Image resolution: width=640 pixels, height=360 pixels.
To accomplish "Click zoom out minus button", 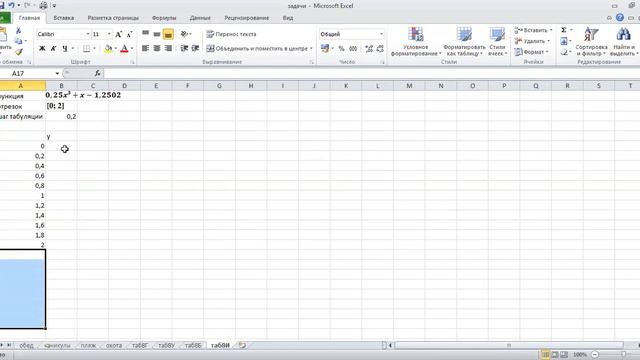I will (595, 355).
